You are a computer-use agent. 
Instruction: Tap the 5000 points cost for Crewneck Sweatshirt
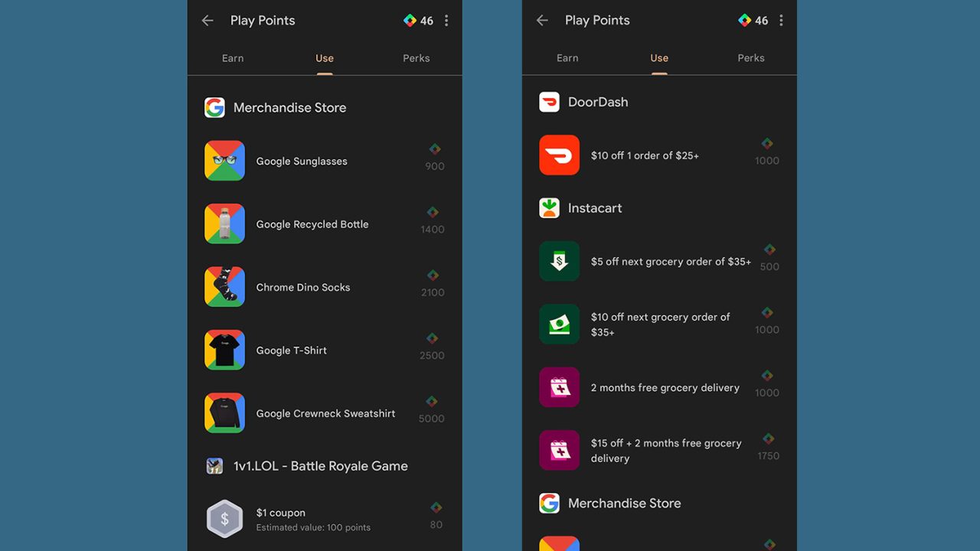click(432, 419)
